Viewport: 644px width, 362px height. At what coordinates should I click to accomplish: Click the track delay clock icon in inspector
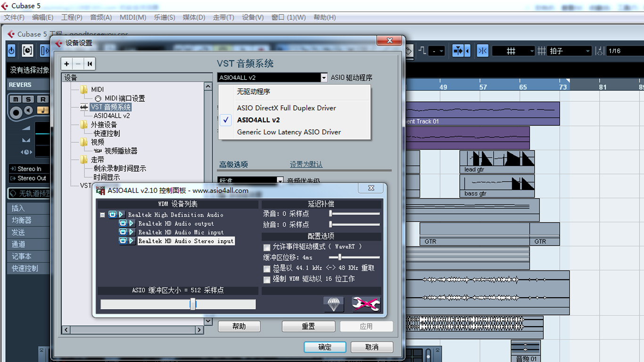tap(26, 152)
